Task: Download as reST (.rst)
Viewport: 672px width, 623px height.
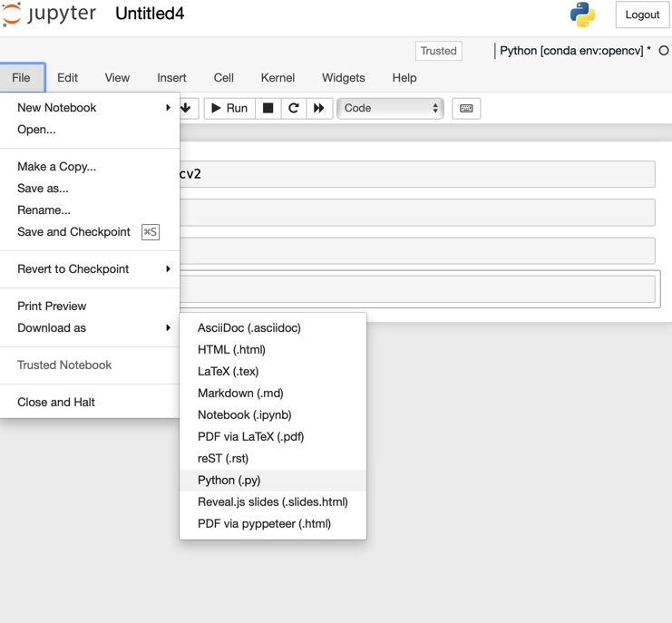Action: point(273,459)
